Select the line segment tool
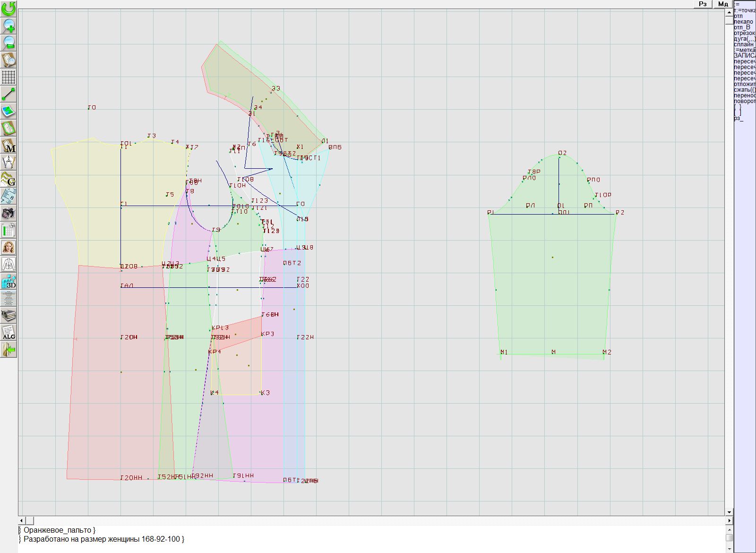Screen dimensions: 756x553 click(9, 94)
